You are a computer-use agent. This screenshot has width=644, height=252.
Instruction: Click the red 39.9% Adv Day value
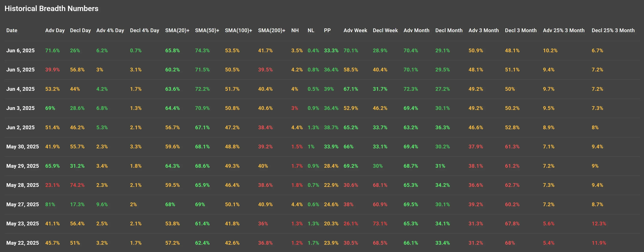52,70
